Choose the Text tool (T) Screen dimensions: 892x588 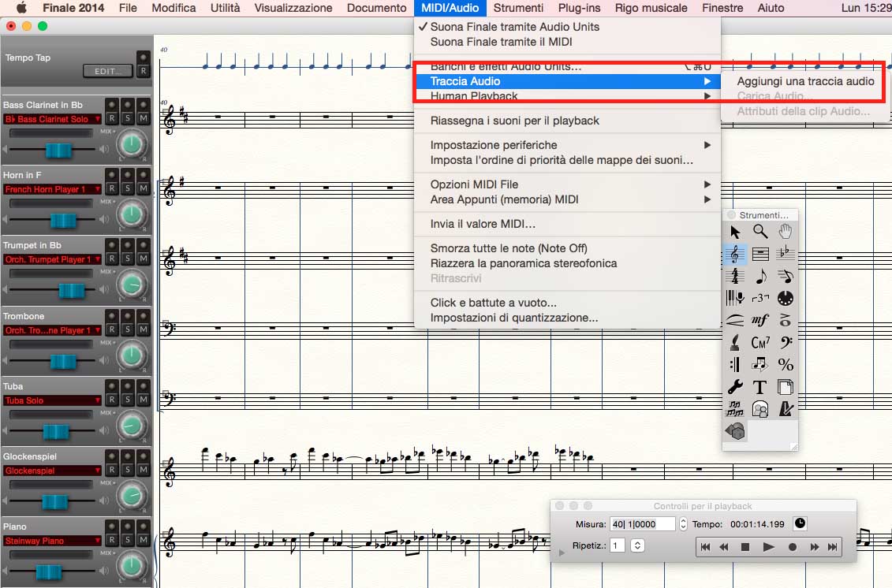click(x=760, y=386)
